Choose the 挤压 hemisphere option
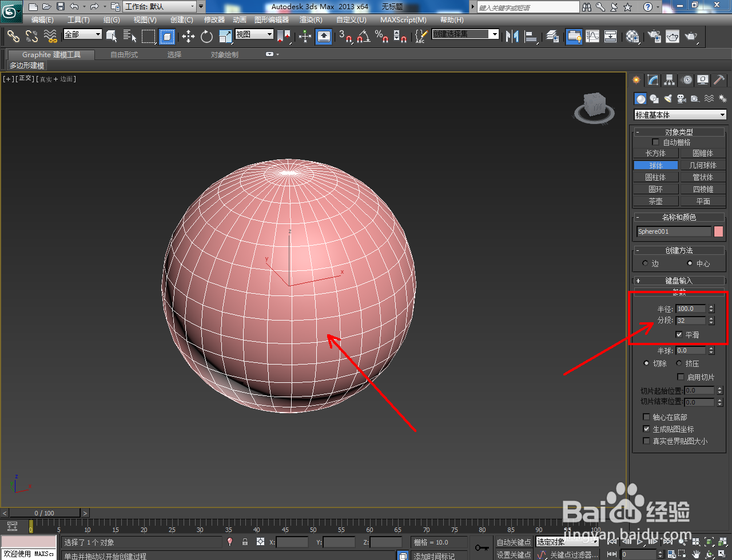 click(x=679, y=363)
